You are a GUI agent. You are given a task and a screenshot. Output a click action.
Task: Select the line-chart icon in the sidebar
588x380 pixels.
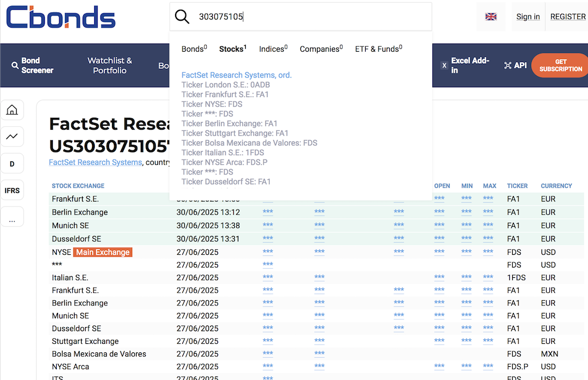click(12, 137)
